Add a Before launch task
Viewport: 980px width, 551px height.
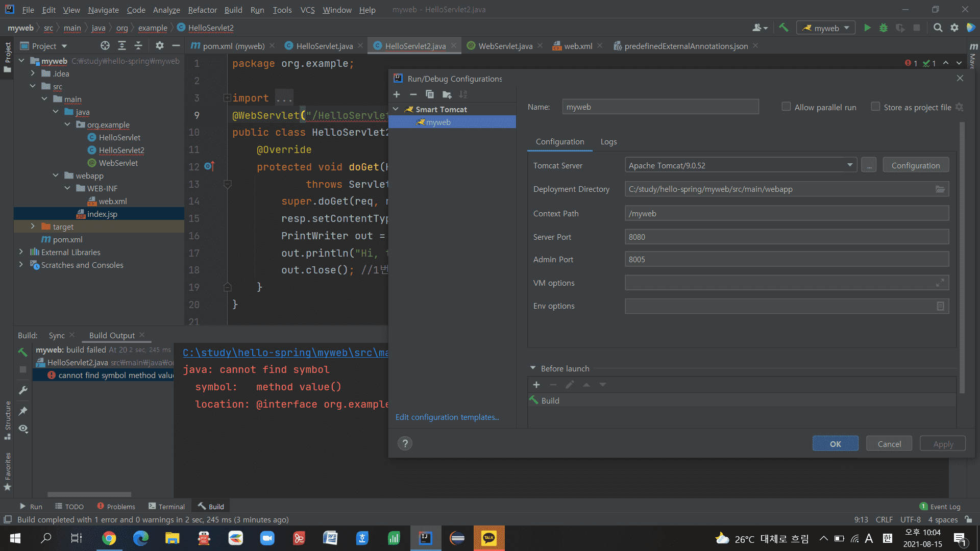pos(536,385)
